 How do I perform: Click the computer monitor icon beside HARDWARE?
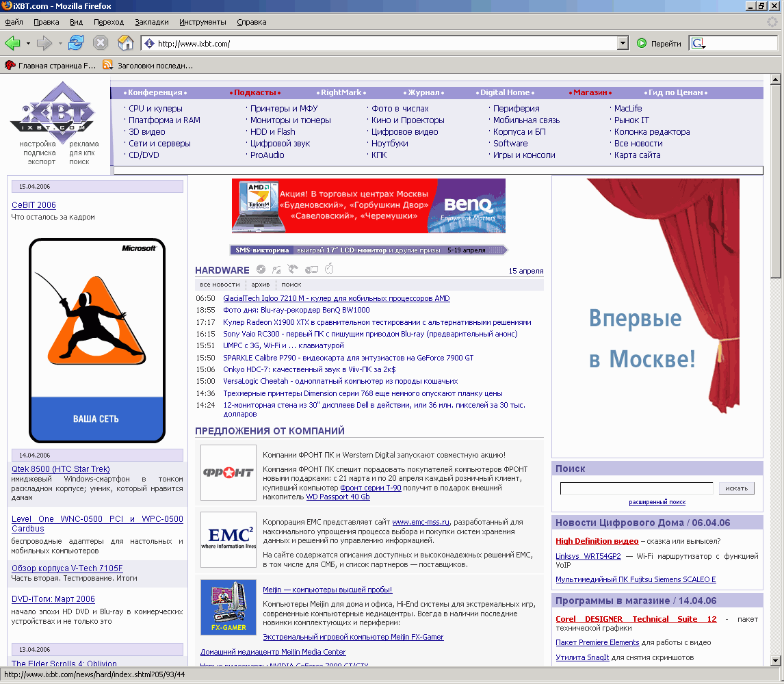(x=311, y=269)
